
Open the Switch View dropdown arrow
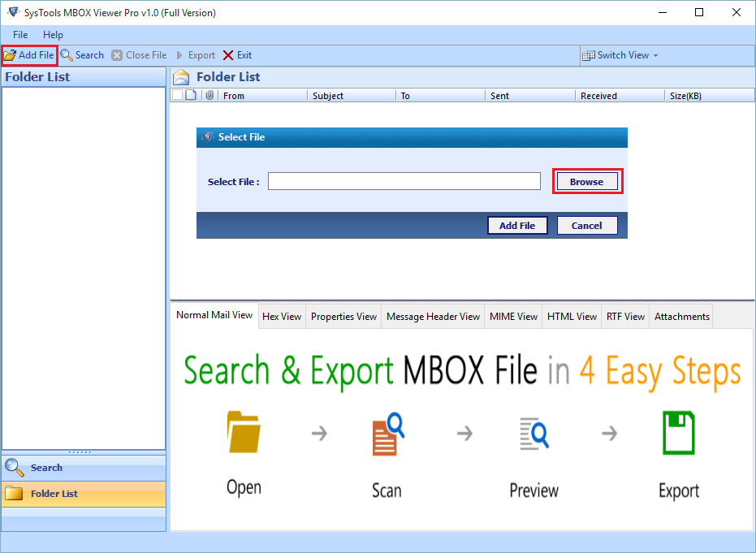(656, 56)
